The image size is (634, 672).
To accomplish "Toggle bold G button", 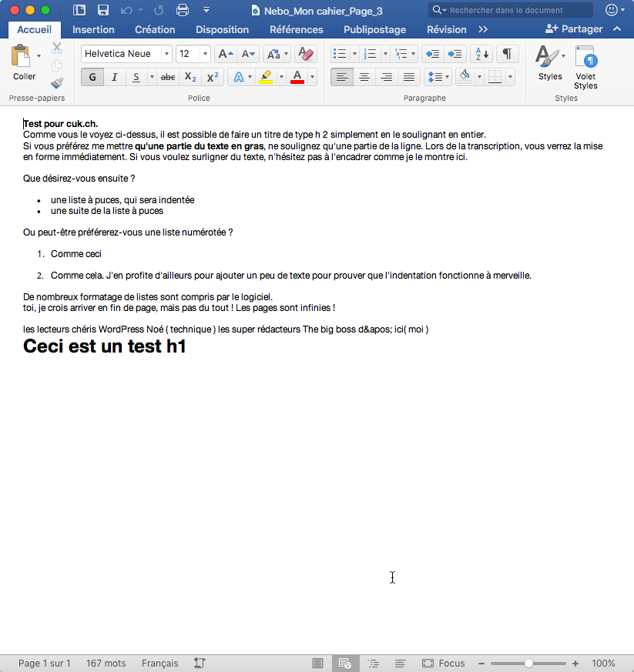I will click(x=92, y=77).
